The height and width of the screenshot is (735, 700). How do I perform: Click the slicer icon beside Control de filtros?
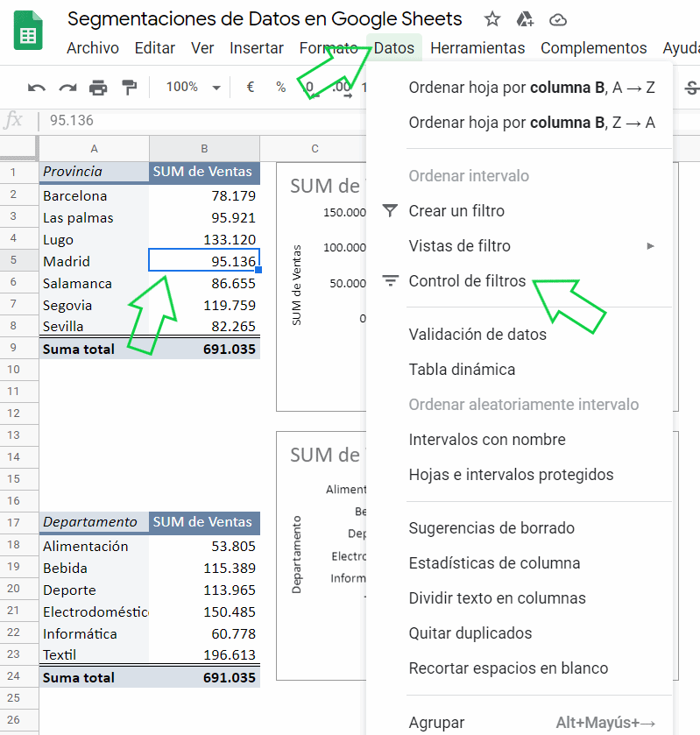[390, 281]
